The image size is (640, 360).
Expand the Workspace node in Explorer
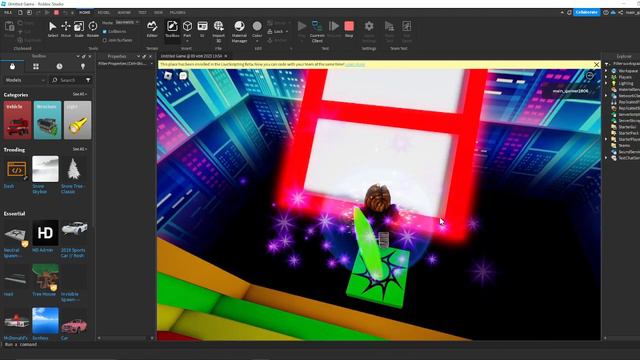(606, 71)
